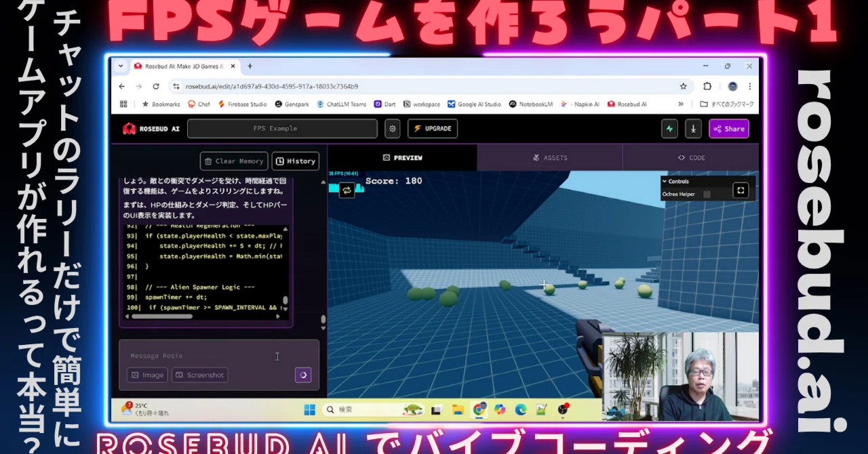Attach an Image to the message
The height and width of the screenshot is (454, 868).
(x=147, y=375)
